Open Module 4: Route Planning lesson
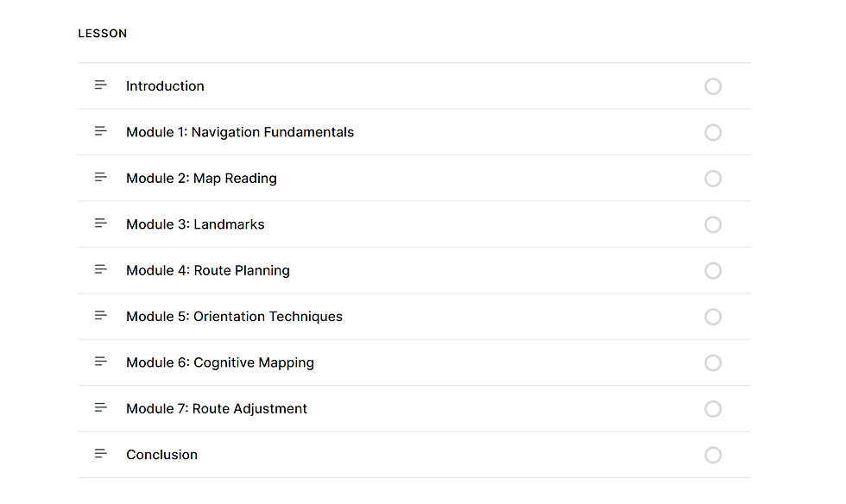The height and width of the screenshot is (504, 846). [x=208, y=270]
